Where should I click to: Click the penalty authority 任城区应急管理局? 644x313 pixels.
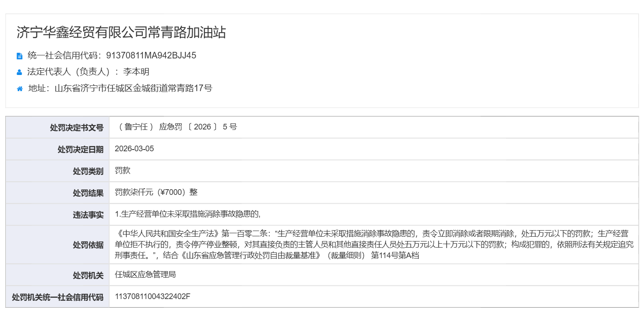coord(145,275)
